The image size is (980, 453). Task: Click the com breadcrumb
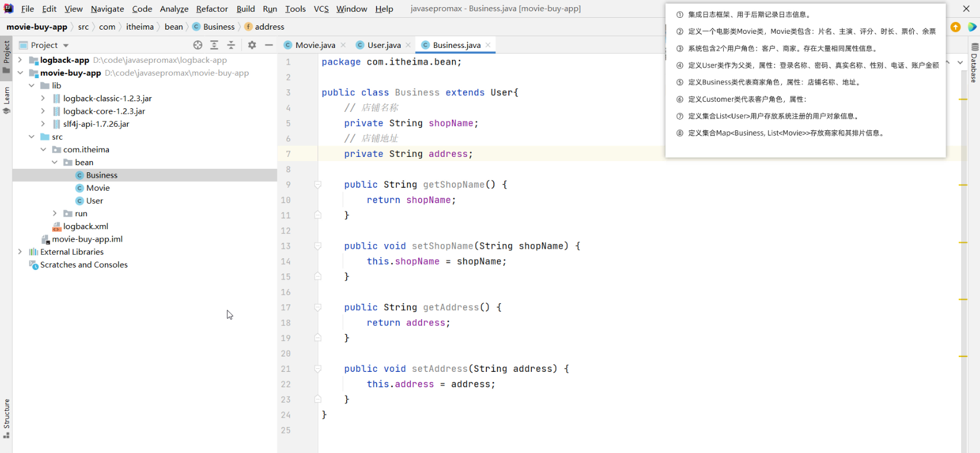click(107, 27)
